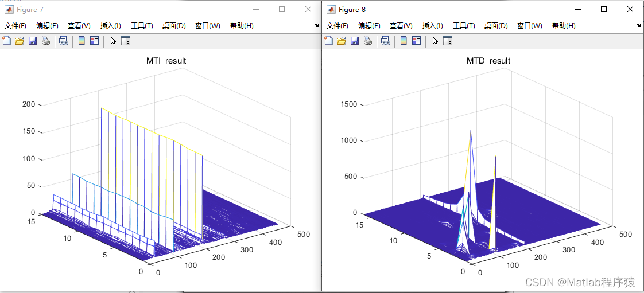Open 窗口(W) menu in Figure 8

(530, 26)
